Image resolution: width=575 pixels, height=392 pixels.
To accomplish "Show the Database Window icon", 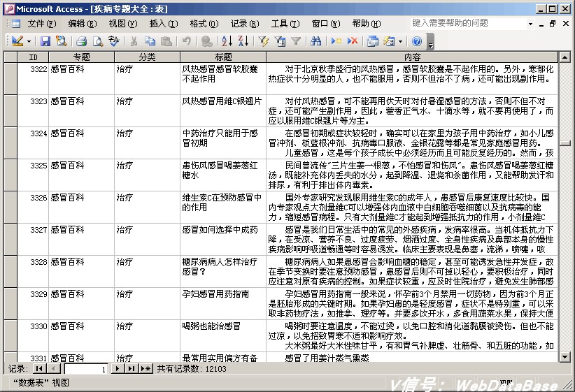I will pos(373,41).
